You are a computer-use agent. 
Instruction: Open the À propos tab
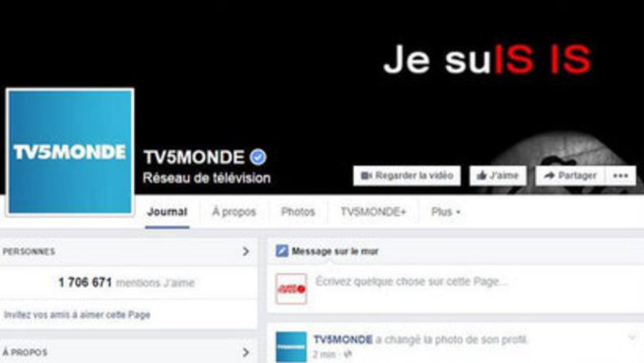click(234, 212)
